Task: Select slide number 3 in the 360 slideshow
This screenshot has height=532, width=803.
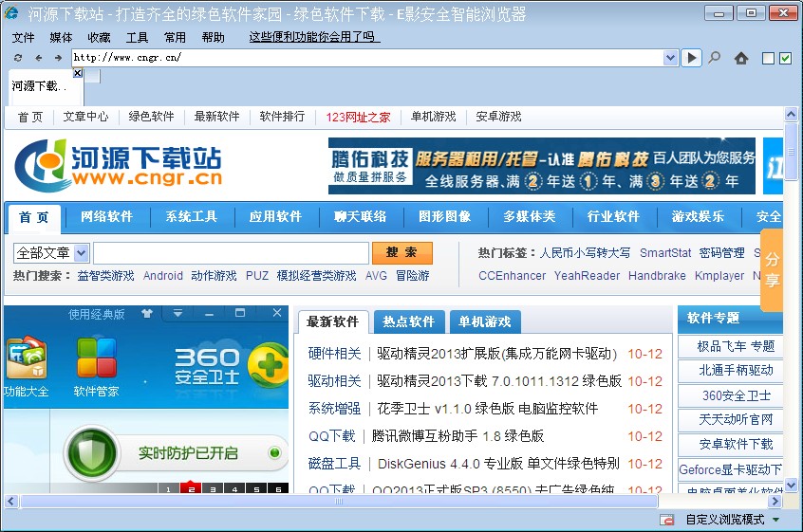Action: (x=213, y=488)
